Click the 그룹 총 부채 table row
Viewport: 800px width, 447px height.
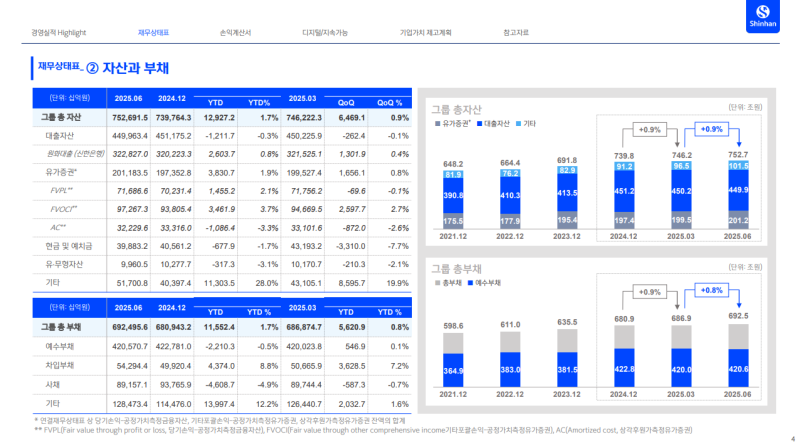pyautogui.click(x=60, y=328)
